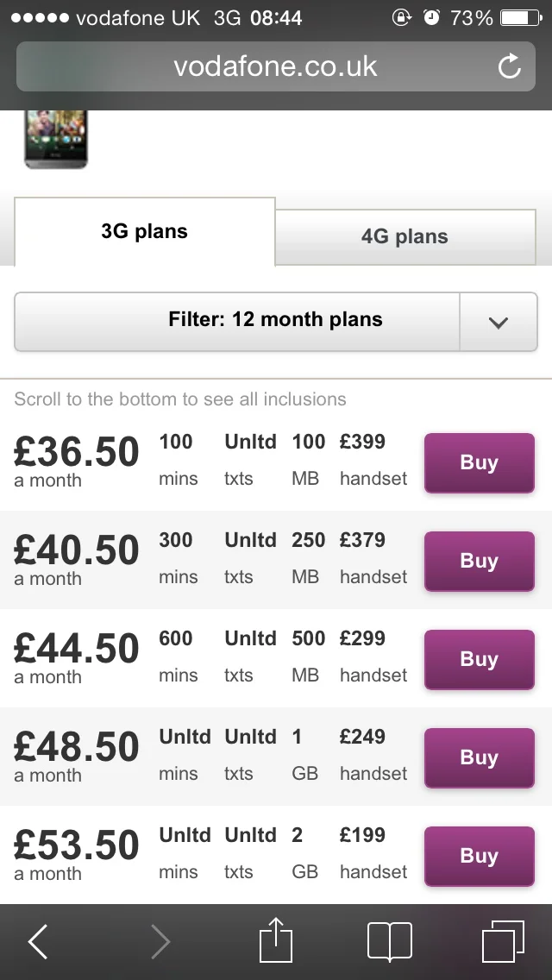Screen dimensions: 552x980
Task: Open the share sheet icon
Action: [x=276, y=939]
